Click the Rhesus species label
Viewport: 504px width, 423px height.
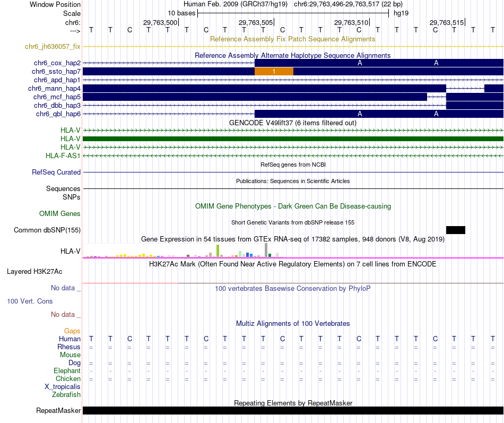(x=69, y=347)
